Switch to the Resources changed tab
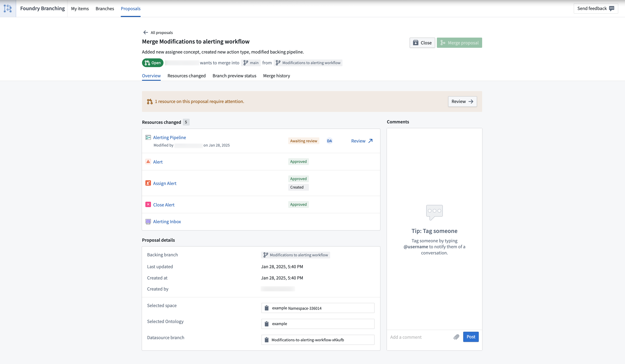Image resolution: width=625 pixels, height=364 pixels. [186, 75]
